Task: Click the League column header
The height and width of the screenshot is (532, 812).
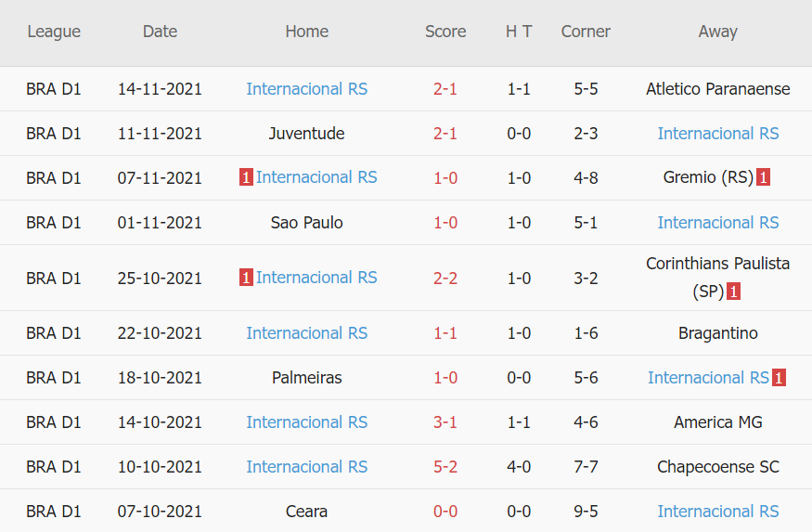Action: click(54, 32)
